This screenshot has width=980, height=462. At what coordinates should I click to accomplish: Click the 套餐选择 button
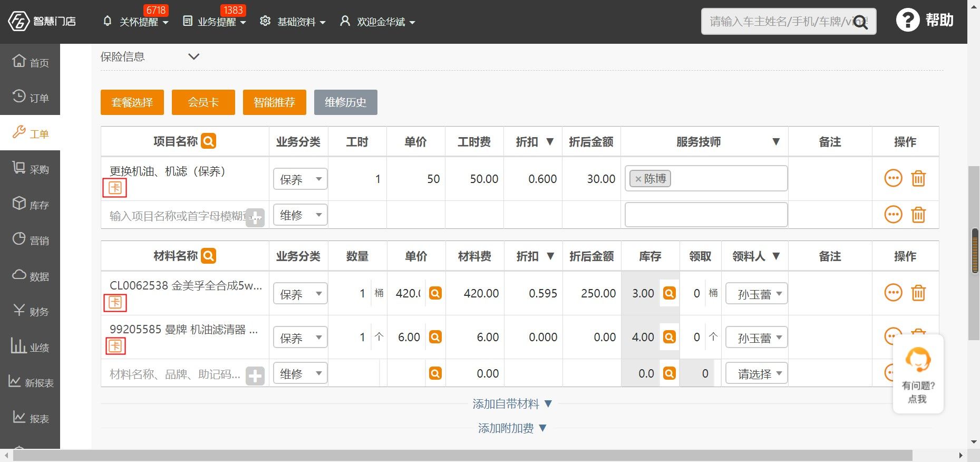tap(132, 102)
